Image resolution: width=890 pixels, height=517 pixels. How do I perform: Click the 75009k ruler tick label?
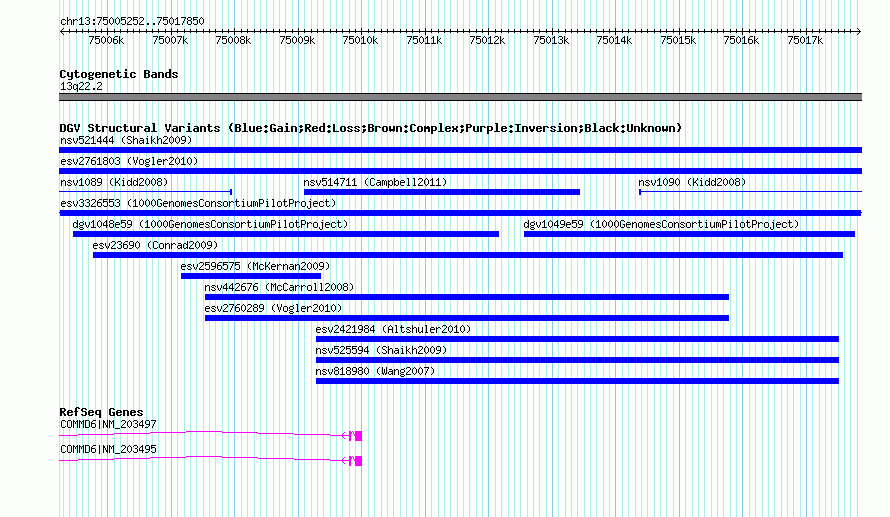[x=297, y=40]
